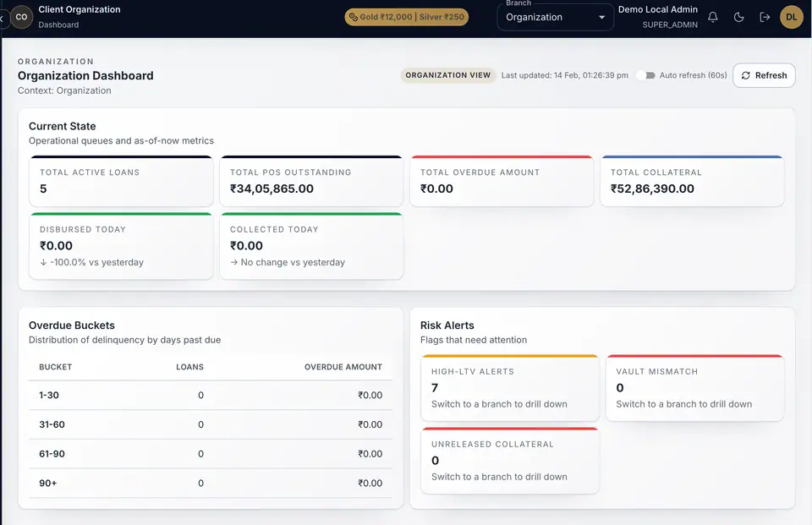Viewport: 812px width, 525px height.
Task: Open the DL user avatar menu
Action: point(792,17)
